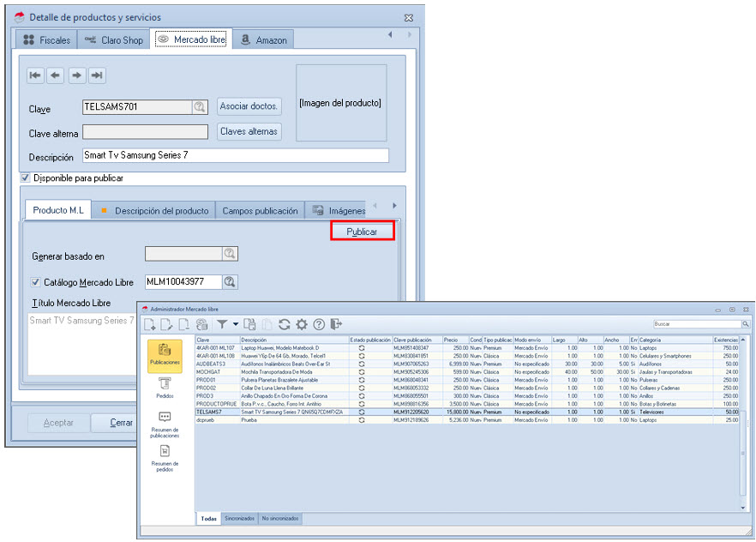Open settings gear in Administrador toolbar
Viewport: 756px width, 542px height.
click(302, 324)
